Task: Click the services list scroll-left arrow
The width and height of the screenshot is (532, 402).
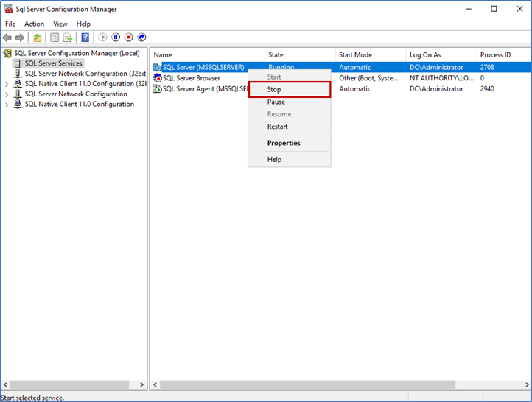Action: pyautogui.click(x=155, y=384)
